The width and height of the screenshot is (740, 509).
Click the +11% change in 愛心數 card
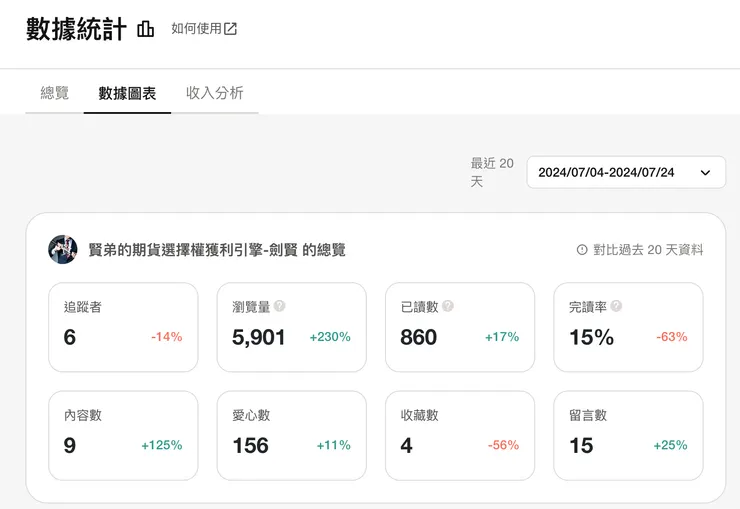click(x=334, y=445)
